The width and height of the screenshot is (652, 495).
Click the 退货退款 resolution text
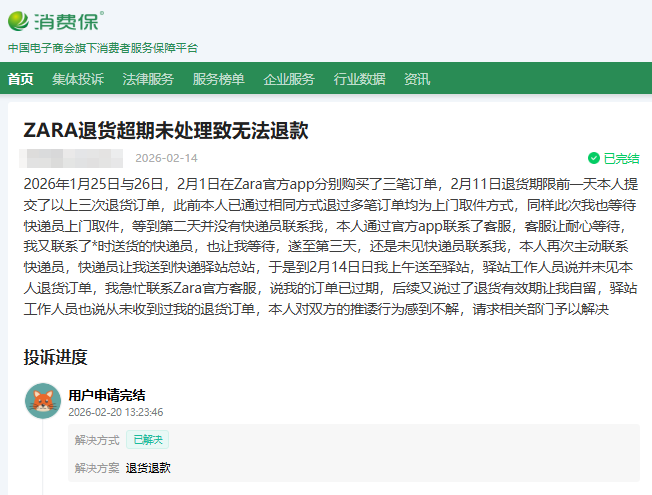(x=148, y=467)
